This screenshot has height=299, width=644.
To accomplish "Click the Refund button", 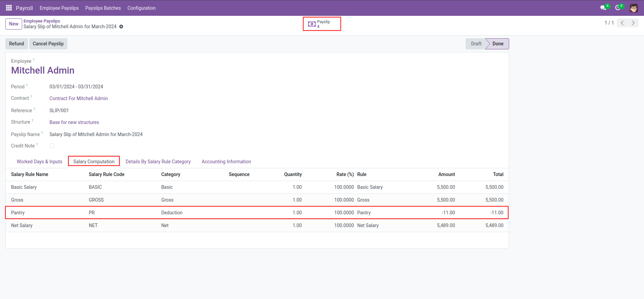I will pyautogui.click(x=16, y=44).
